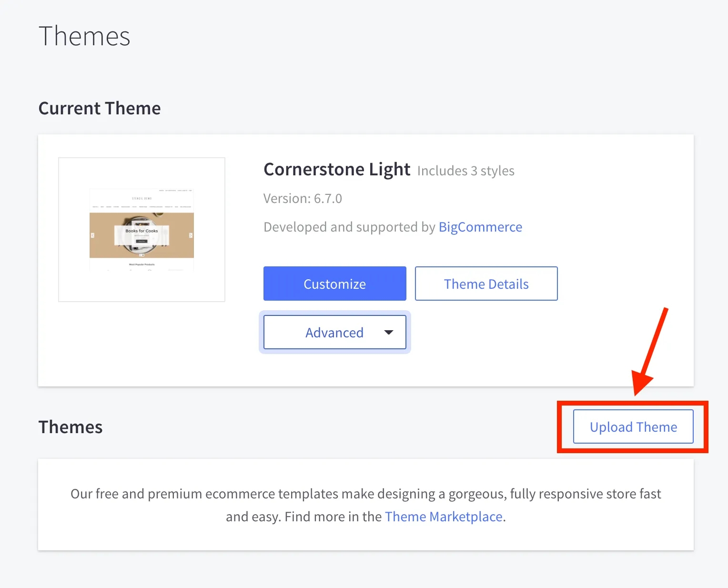Click the left carousel arrow in preview
This screenshot has height=588, width=728.
(x=92, y=235)
